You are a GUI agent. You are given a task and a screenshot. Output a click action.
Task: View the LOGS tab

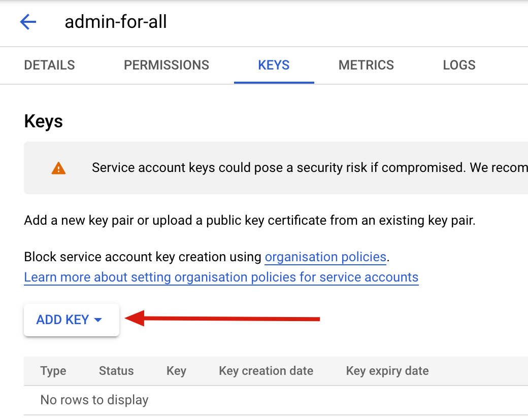(x=459, y=65)
